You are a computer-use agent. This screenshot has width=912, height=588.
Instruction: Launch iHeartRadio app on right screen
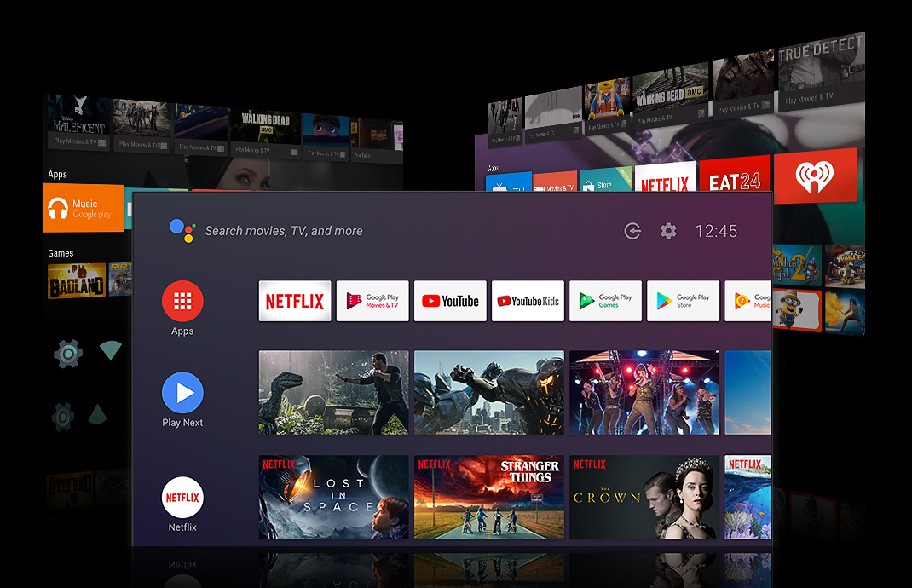816,176
